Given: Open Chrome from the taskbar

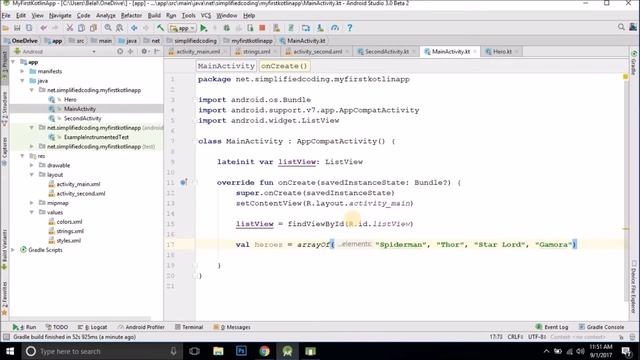Looking at the screenshot, I should pyautogui.click(x=264, y=351).
